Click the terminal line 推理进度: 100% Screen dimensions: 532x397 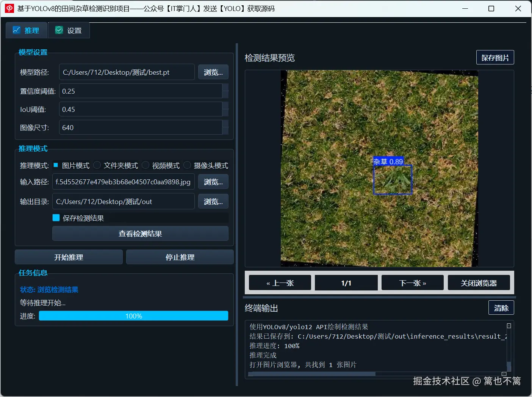point(274,346)
